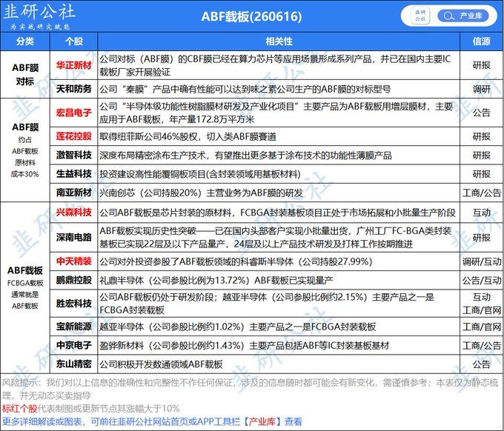
Task: Click the 风险提示 disclaimer text
Action: tap(250, 389)
